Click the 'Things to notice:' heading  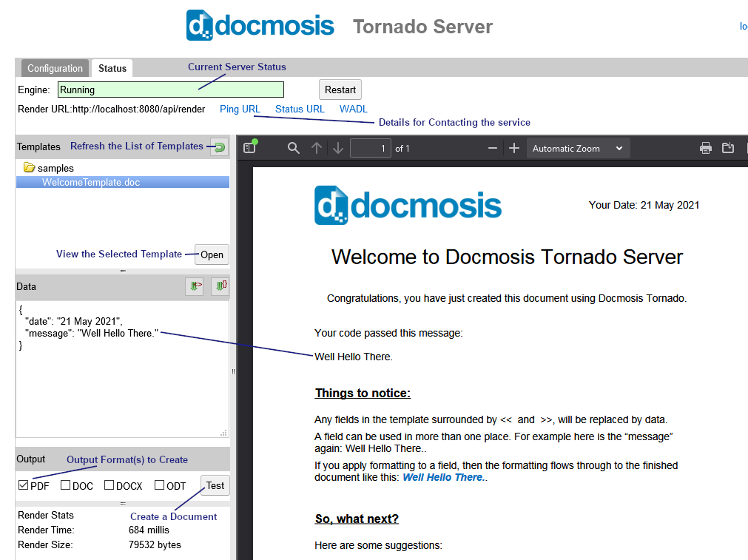click(363, 393)
